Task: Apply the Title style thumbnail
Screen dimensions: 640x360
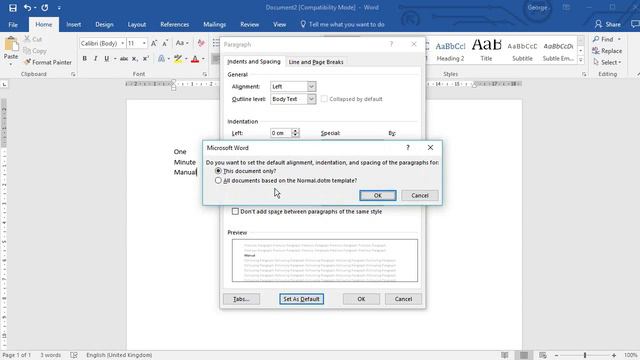Action: tap(486, 51)
